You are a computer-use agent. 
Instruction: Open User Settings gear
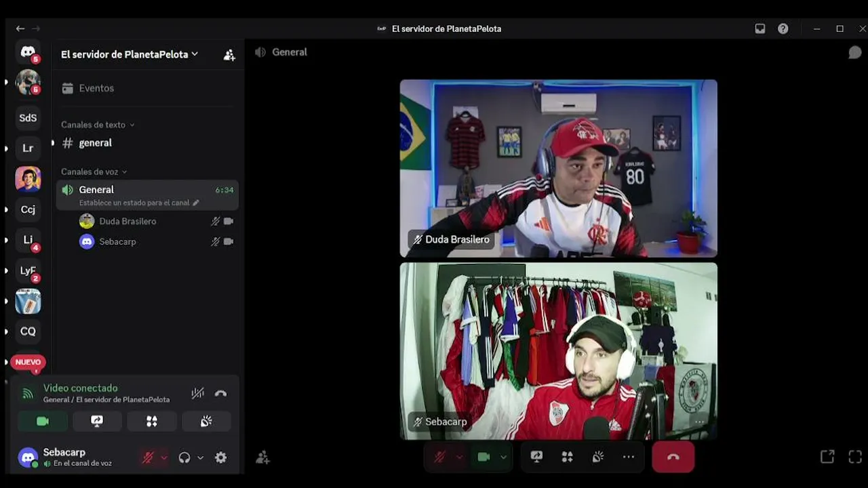220,457
